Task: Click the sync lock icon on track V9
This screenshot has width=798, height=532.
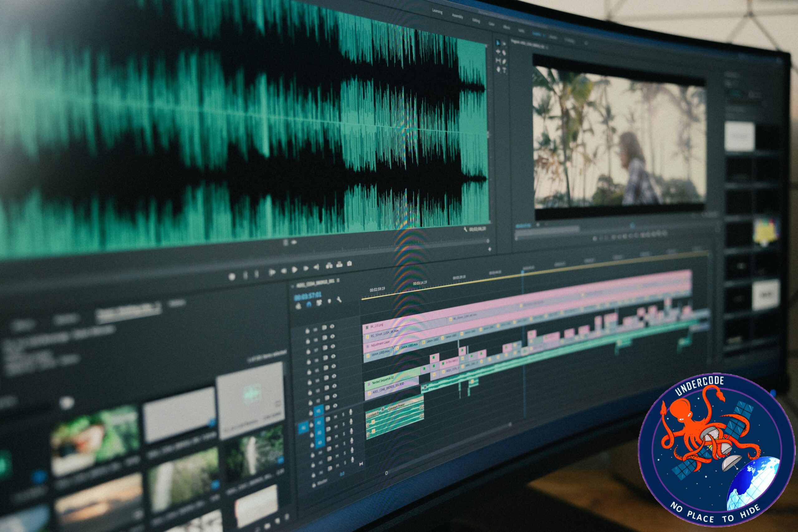Action: [324, 328]
